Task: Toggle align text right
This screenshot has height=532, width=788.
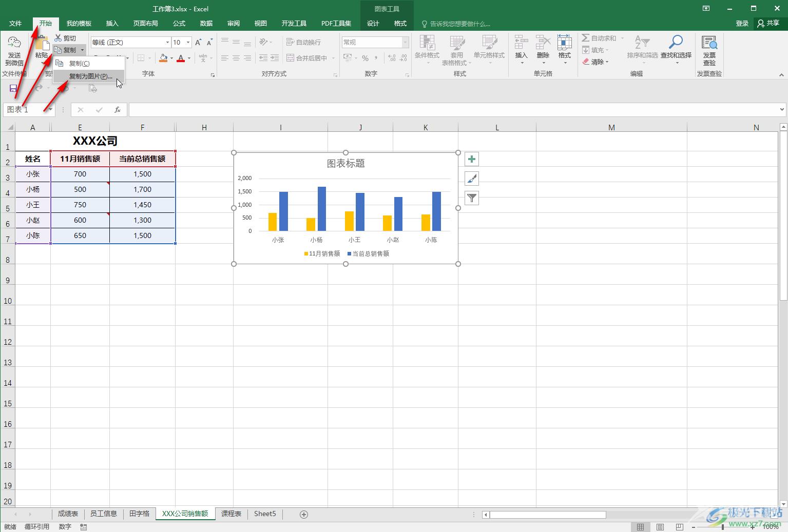Action: (x=247, y=58)
